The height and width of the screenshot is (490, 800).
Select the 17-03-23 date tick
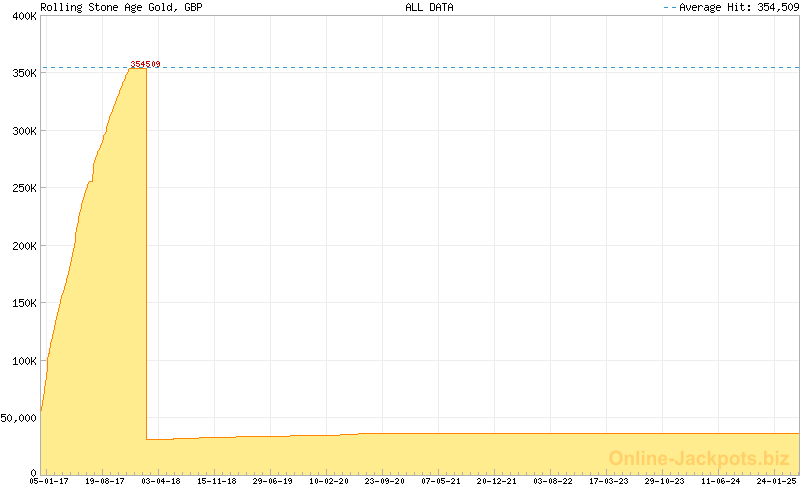pyautogui.click(x=608, y=481)
